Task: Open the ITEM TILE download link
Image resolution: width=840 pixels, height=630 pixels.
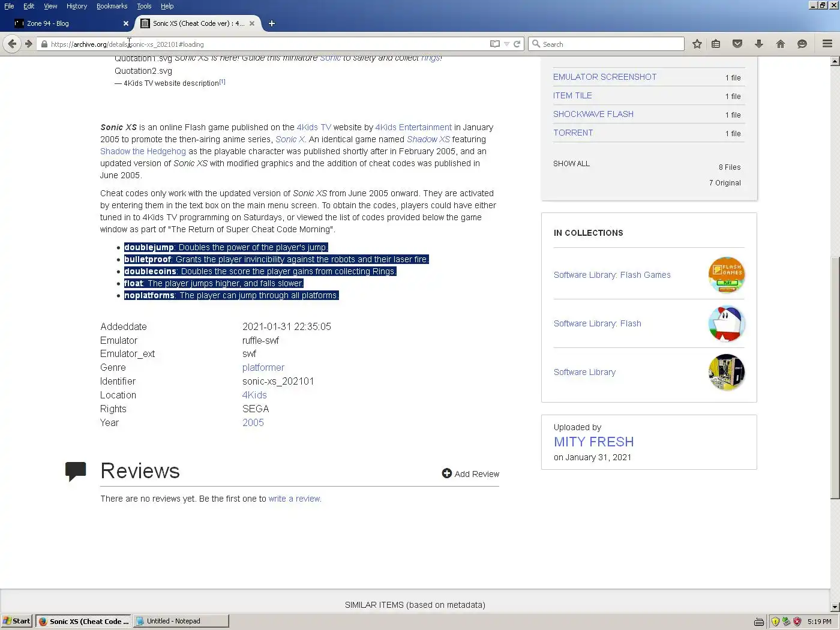Action: pos(572,95)
